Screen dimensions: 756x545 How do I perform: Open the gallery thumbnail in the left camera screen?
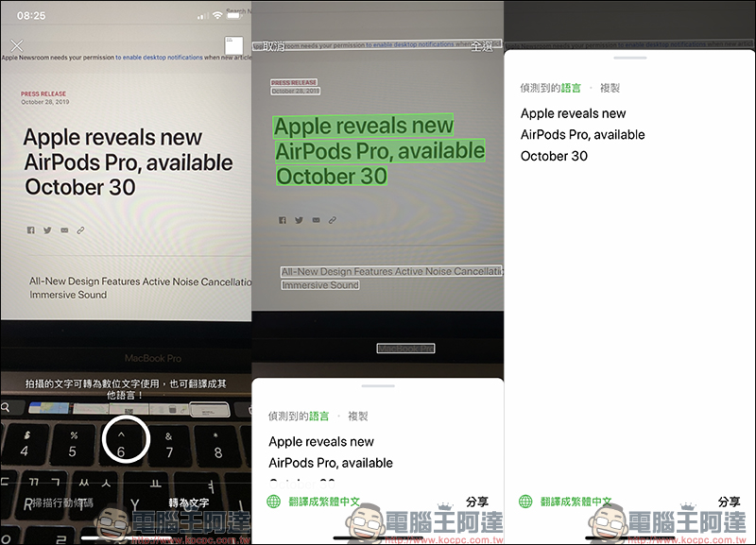tap(233, 45)
